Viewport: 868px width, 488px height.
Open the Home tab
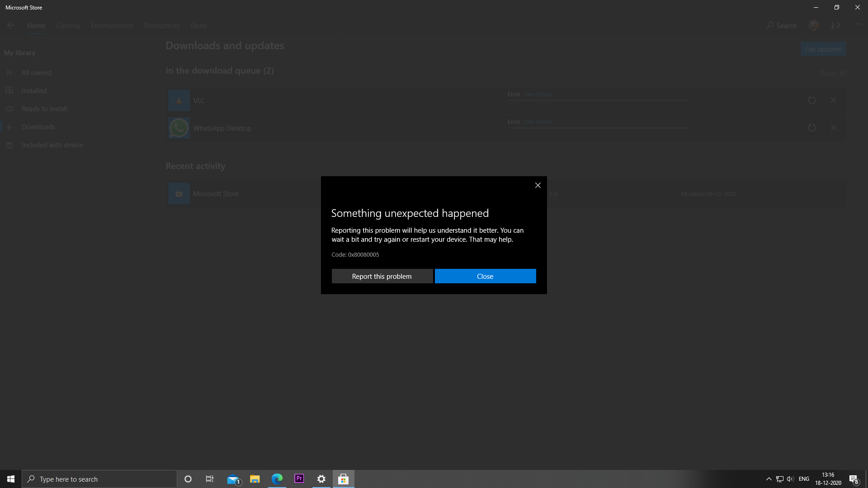pos(36,25)
